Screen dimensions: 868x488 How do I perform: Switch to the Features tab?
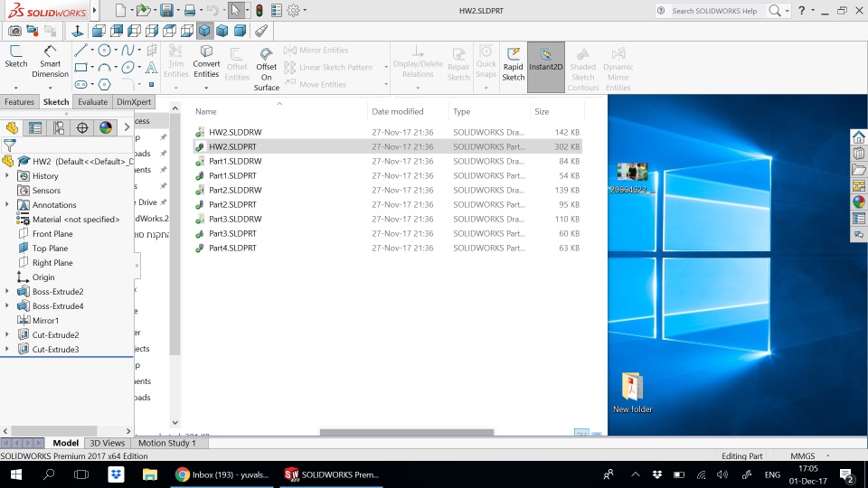click(x=19, y=102)
